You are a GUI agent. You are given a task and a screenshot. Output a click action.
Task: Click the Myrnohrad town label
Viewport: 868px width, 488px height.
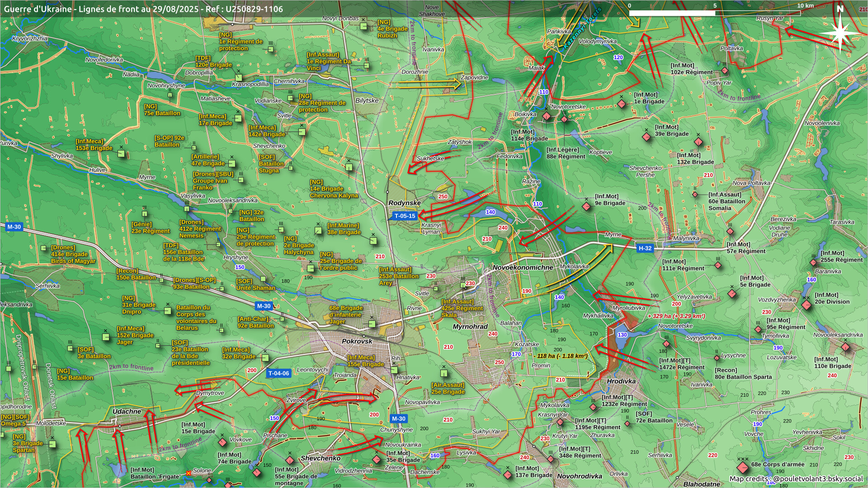pyautogui.click(x=470, y=326)
